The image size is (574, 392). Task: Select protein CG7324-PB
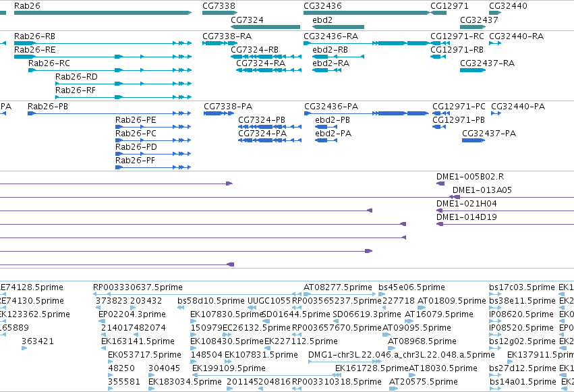270,127
